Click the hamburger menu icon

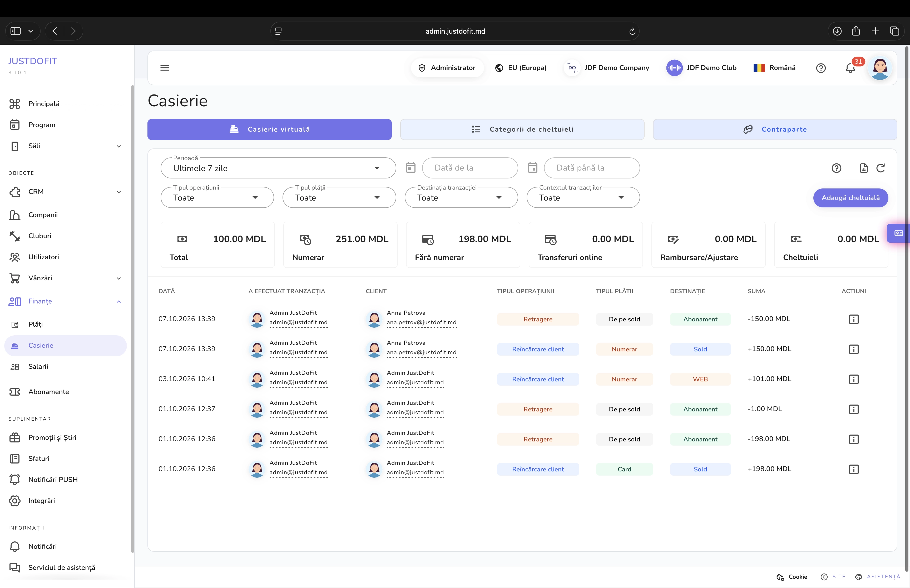point(165,68)
